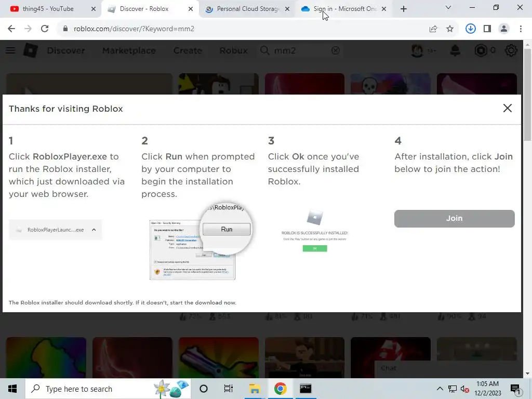Screen dimensions: 532x399
Task: Open Chrome three-dot menu
Action: click(x=521, y=29)
